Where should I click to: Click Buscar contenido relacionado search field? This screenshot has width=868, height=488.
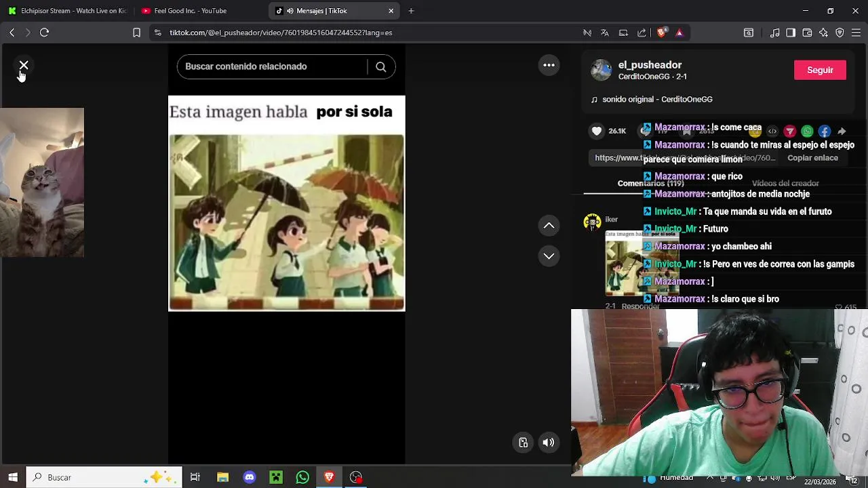point(271,66)
